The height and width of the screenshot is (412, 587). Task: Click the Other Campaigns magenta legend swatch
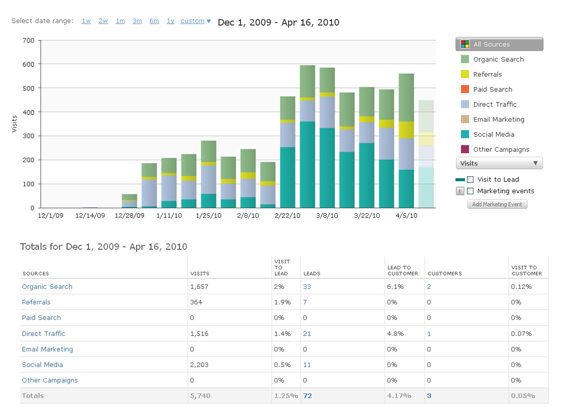pos(465,149)
